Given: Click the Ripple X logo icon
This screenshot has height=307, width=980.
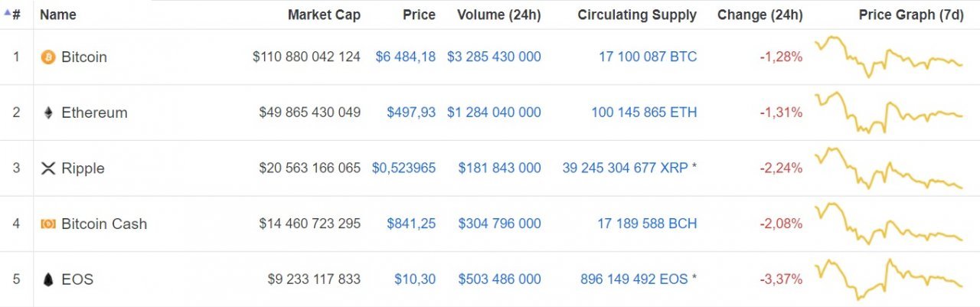Looking at the screenshot, I should click(48, 168).
